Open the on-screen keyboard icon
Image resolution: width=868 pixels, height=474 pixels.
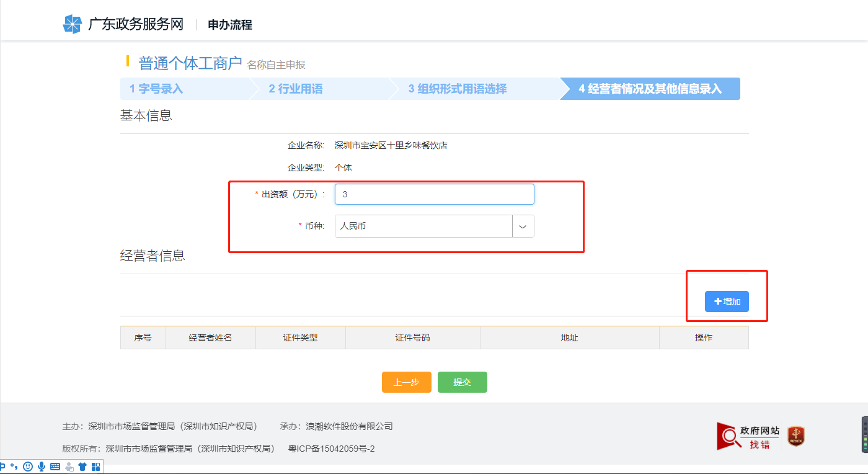pos(55,466)
